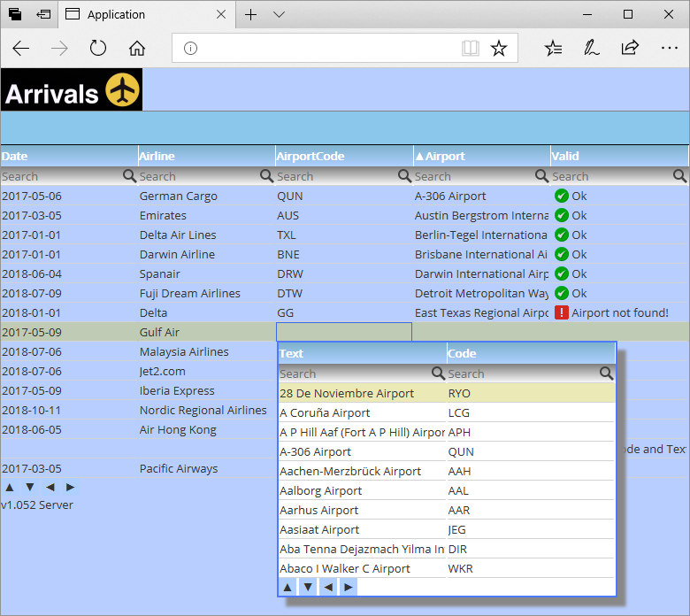Image resolution: width=690 pixels, height=616 pixels.
Task: Click the popup Text search magnifier icon
Action: tap(438, 373)
